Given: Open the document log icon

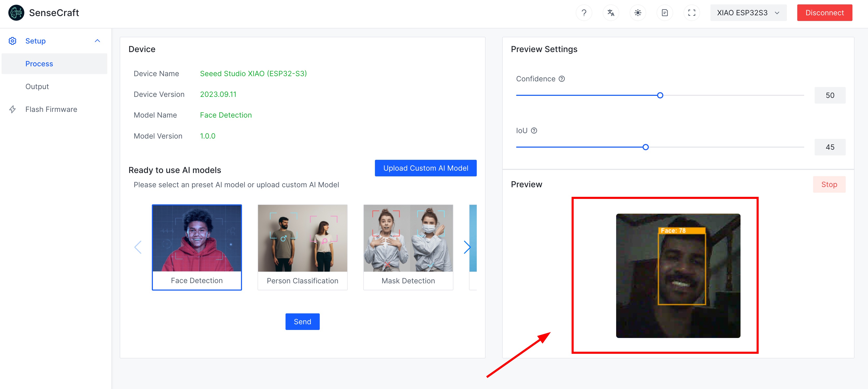Looking at the screenshot, I should coord(665,13).
